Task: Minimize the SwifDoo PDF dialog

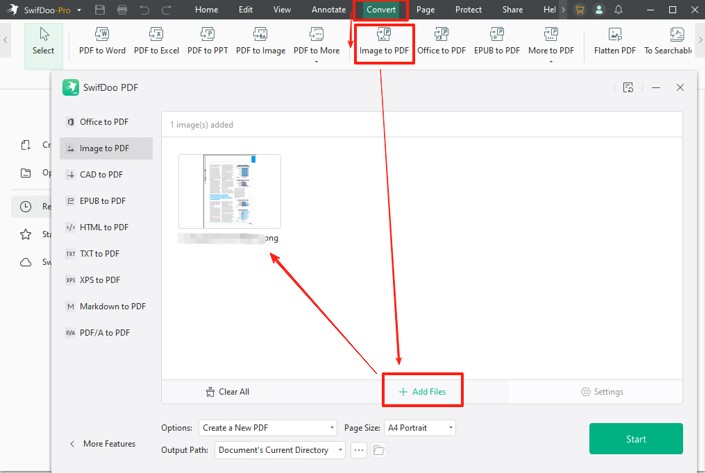Action: [656, 87]
